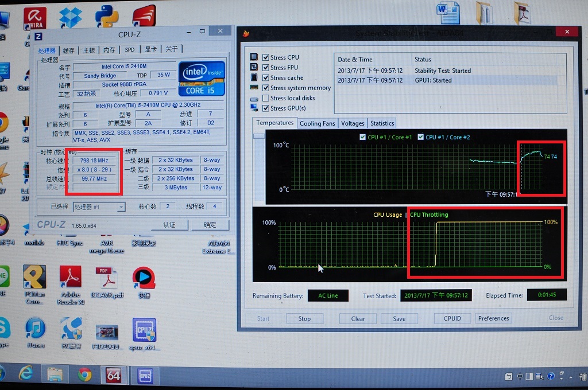Open Internet Explorer from the taskbar

point(25,373)
